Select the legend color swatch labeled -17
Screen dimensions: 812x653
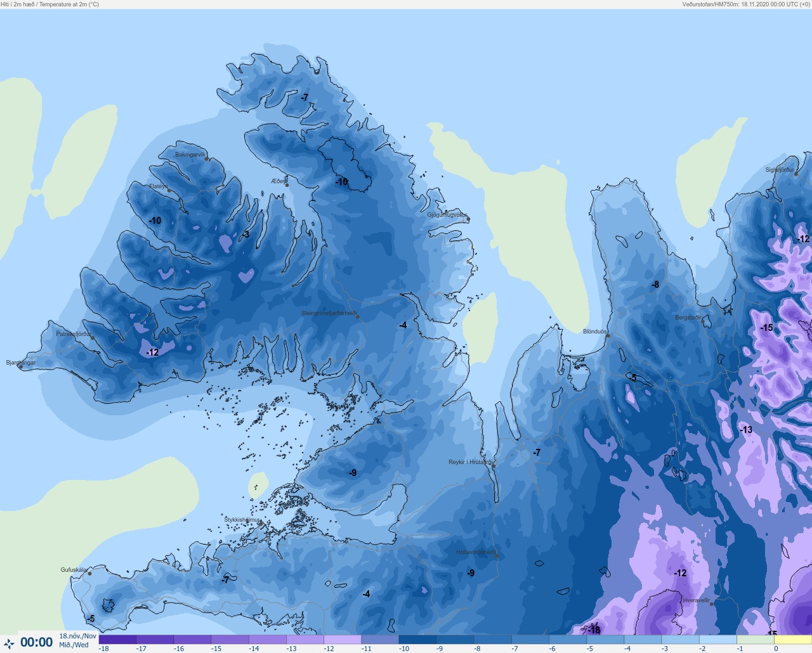click(155, 640)
